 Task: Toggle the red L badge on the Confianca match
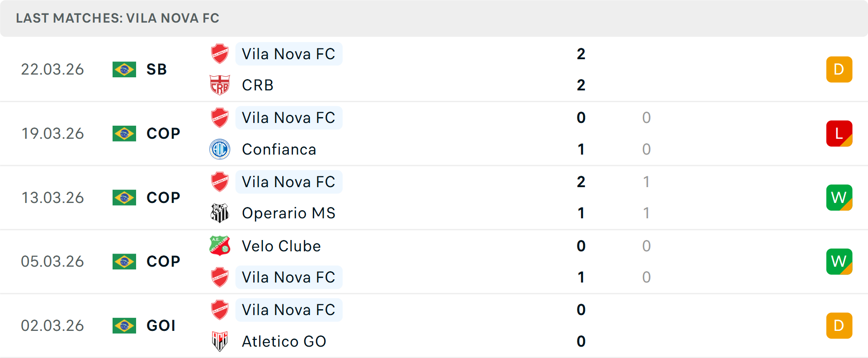pos(839,133)
